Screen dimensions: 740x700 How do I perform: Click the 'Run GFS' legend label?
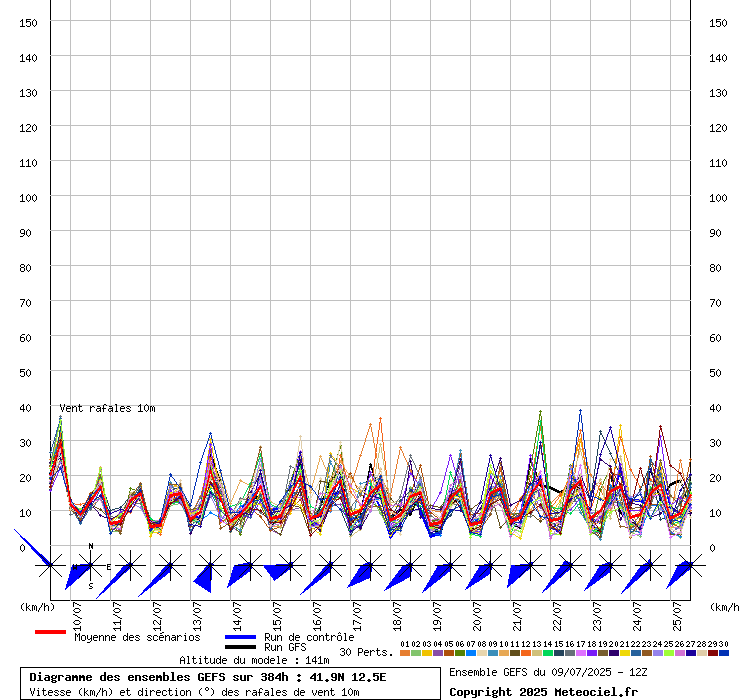pyautogui.click(x=285, y=647)
